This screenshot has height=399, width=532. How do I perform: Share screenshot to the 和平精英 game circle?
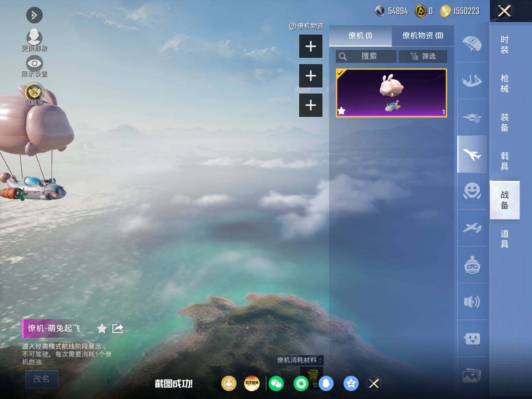(x=252, y=384)
